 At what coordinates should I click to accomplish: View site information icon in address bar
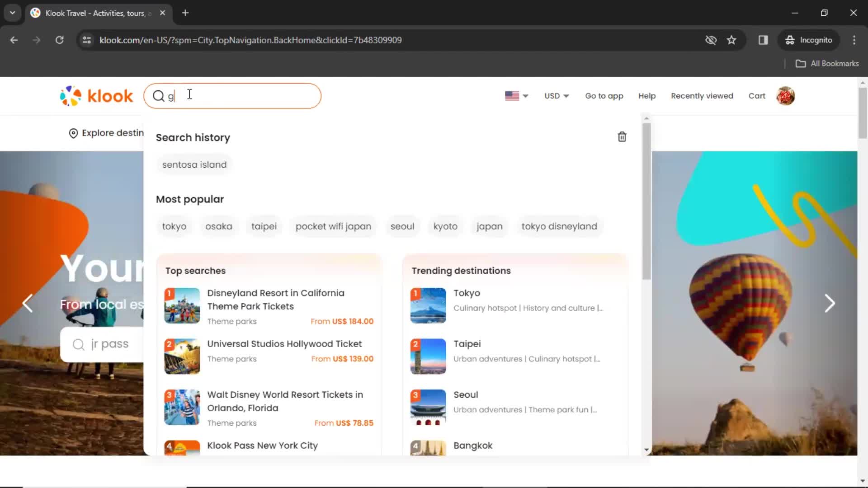87,40
